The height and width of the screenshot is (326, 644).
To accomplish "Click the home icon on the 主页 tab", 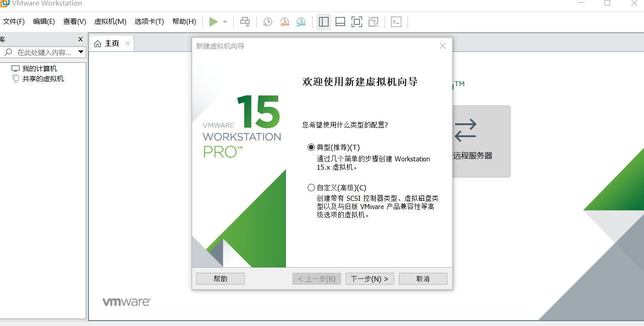I will click(98, 44).
